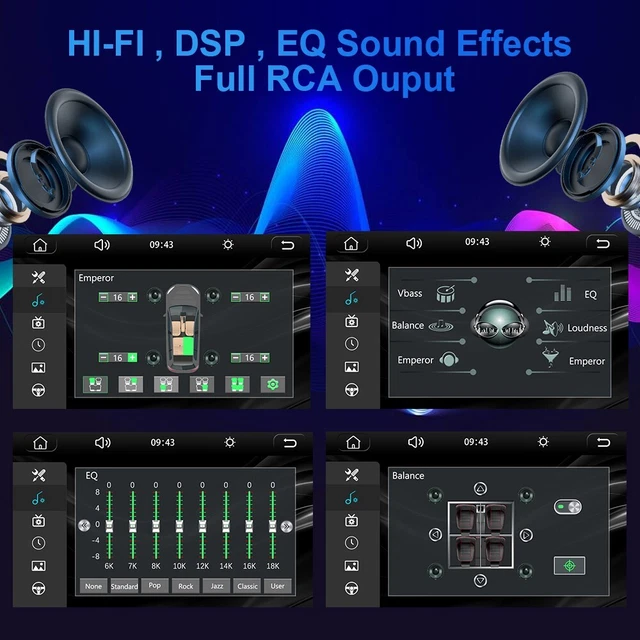Viewport: 640px width, 640px height.
Task: Decrease rear-right speaker level with the minus button
Action: click(236, 358)
